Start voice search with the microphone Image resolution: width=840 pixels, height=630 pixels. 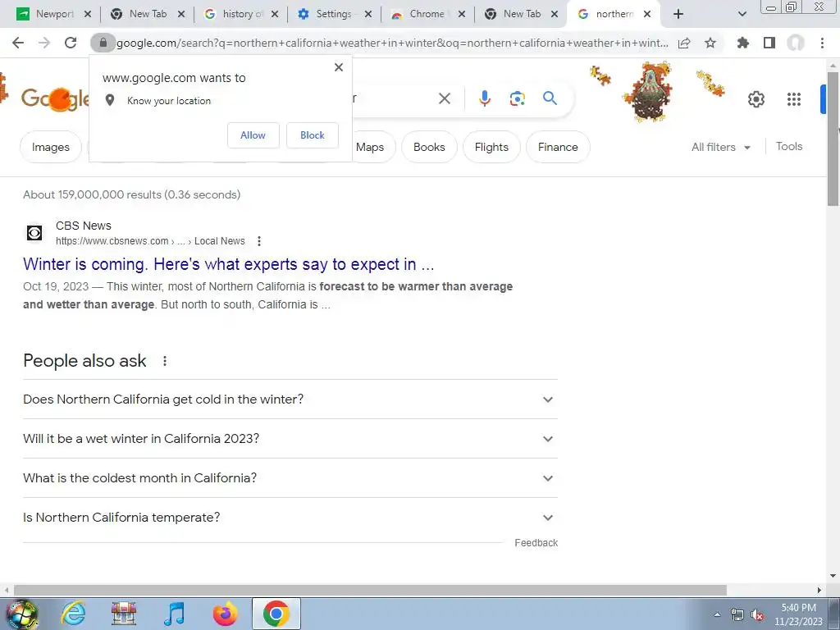coord(484,98)
